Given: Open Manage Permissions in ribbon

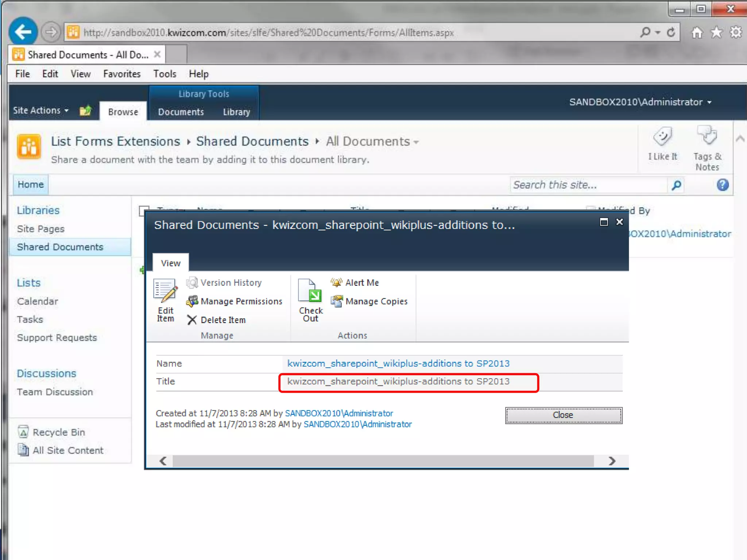Looking at the screenshot, I should 234,301.
